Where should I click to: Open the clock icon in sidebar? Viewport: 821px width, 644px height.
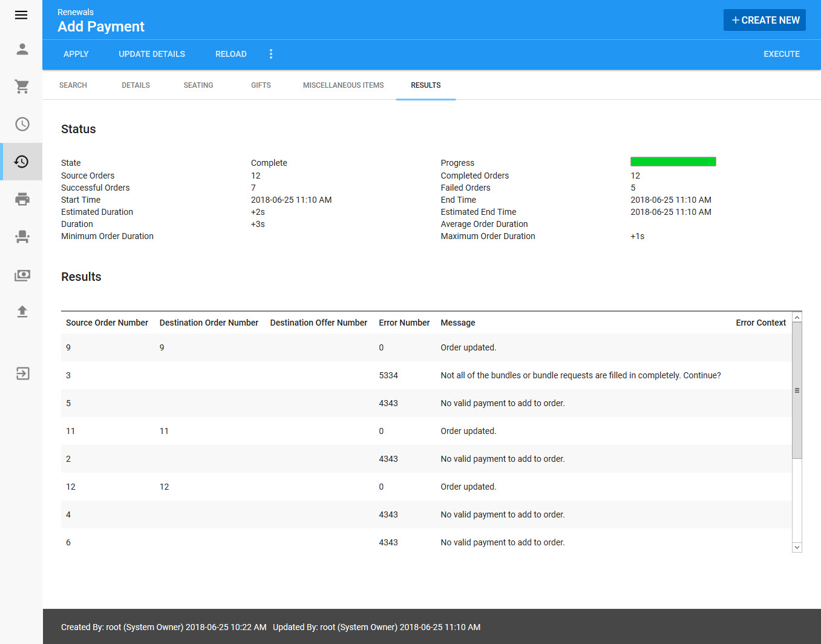(x=22, y=124)
